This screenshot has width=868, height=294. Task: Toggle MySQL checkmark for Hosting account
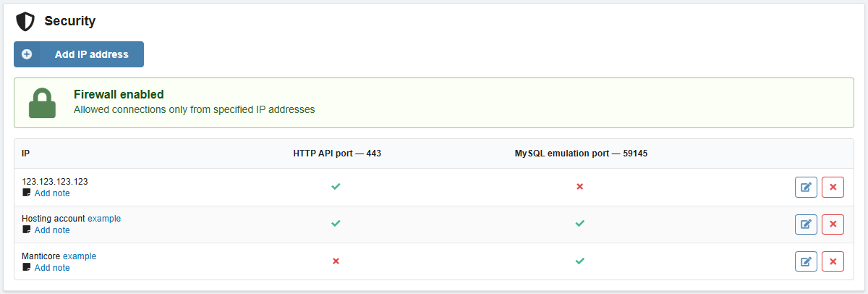(x=579, y=224)
